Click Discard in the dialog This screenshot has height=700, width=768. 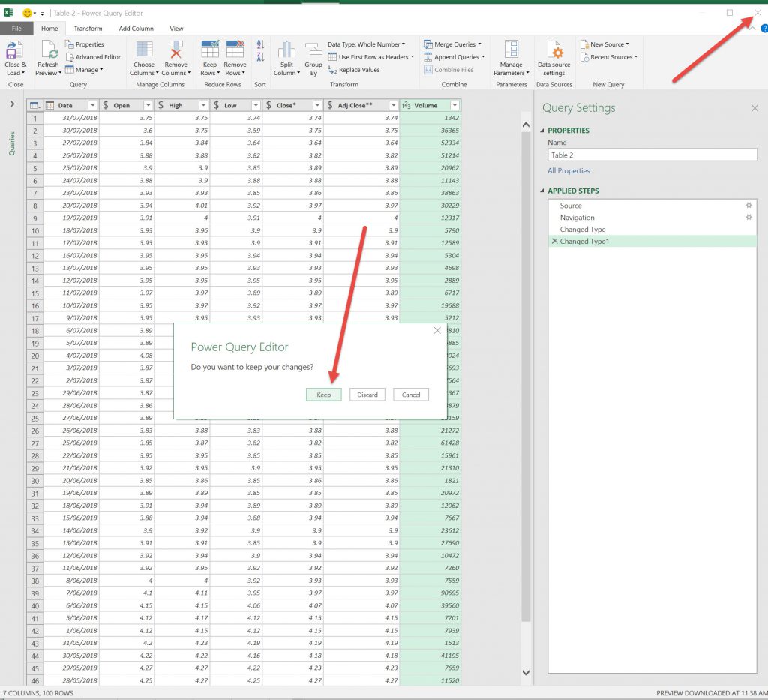click(367, 395)
